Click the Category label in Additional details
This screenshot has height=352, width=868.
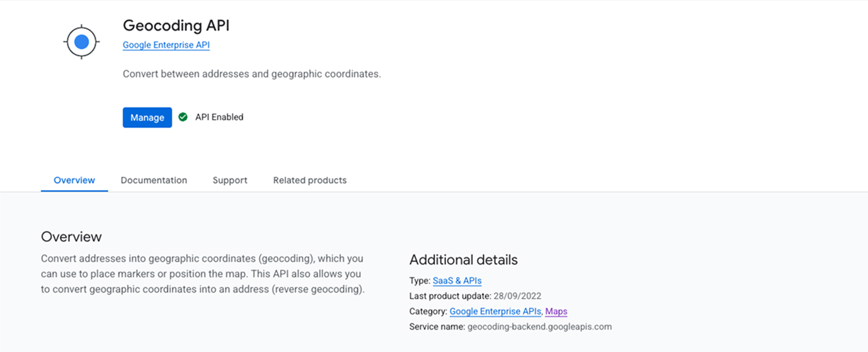(x=428, y=311)
